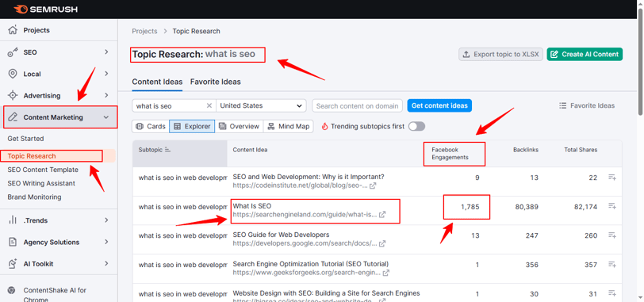Click the 82,174 total shares value
The height and width of the screenshot is (302, 644).
(585, 207)
